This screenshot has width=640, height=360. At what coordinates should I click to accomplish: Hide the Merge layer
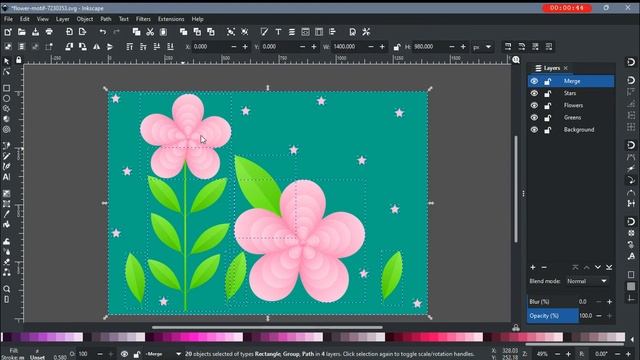[x=534, y=81]
